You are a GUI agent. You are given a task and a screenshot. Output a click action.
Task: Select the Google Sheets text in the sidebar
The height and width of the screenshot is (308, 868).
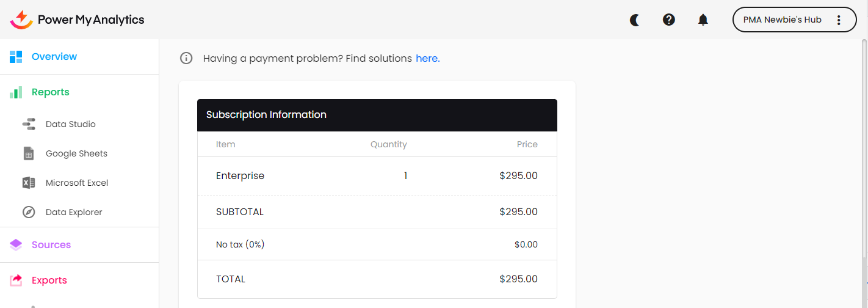click(x=76, y=153)
